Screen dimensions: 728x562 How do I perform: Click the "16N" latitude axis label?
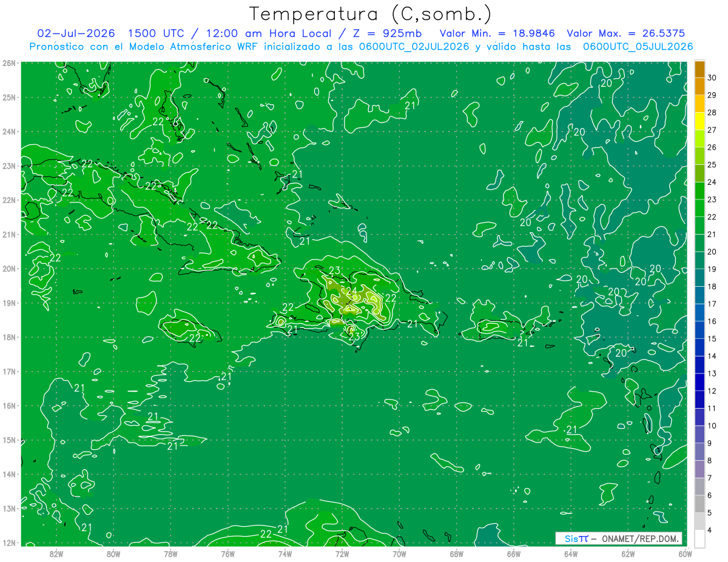coord(8,406)
